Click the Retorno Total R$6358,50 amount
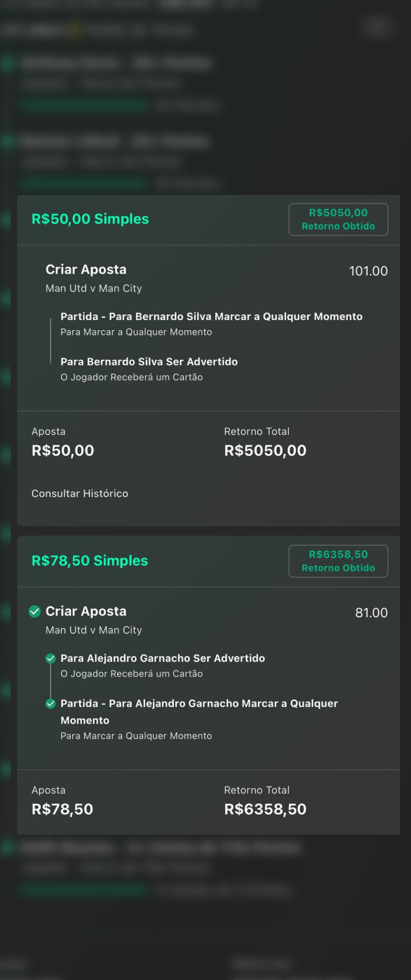This screenshot has height=980, width=411. coord(265,809)
